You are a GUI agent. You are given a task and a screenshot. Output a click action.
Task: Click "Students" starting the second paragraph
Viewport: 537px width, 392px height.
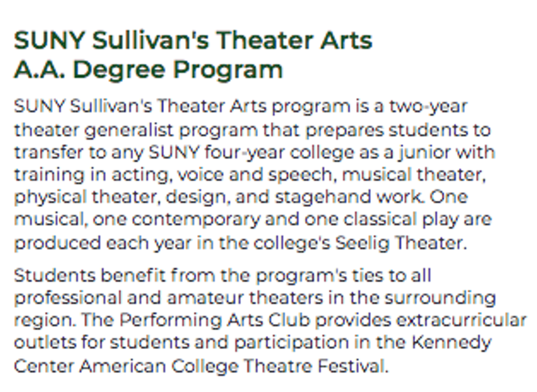[55, 276]
